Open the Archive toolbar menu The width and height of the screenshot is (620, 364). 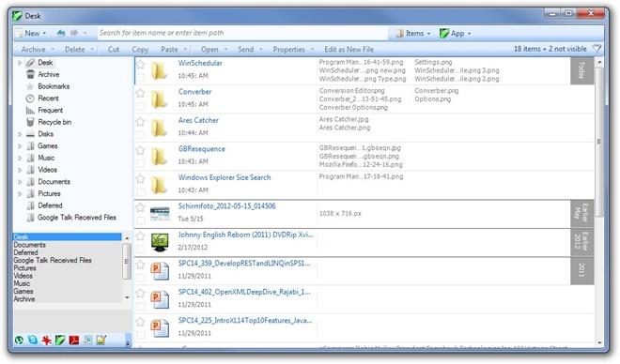tap(38, 50)
